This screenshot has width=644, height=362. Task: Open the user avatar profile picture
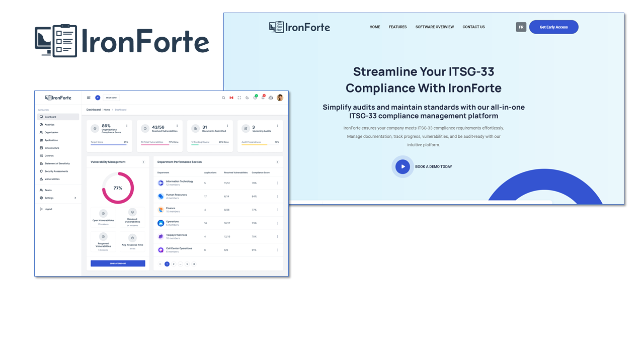coord(280,98)
